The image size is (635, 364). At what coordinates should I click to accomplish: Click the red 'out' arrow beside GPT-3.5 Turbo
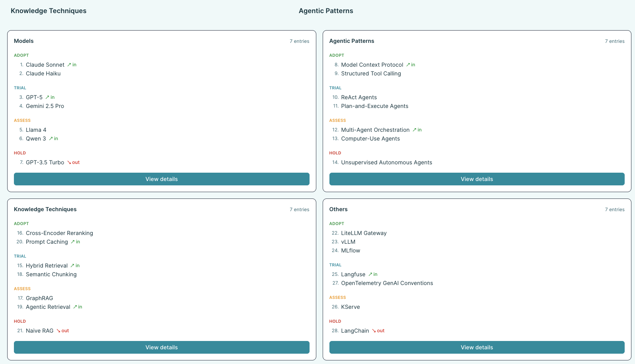[74, 162]
